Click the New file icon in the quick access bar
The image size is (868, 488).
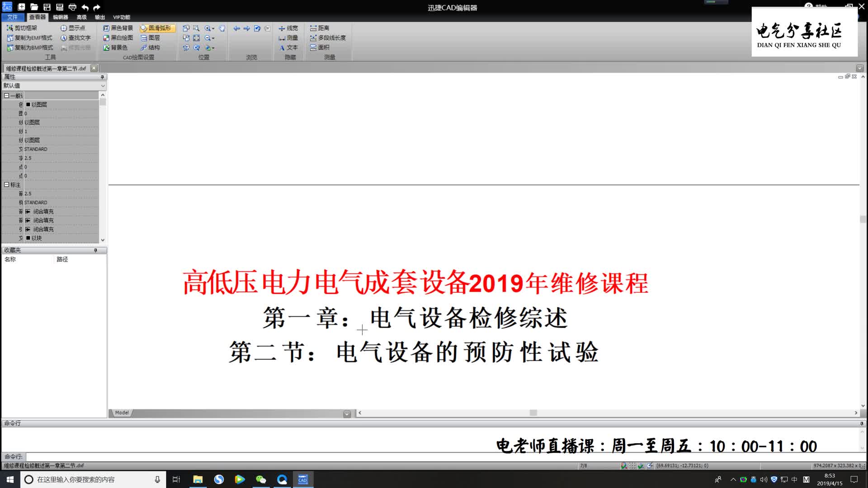(x=21, y=7)
